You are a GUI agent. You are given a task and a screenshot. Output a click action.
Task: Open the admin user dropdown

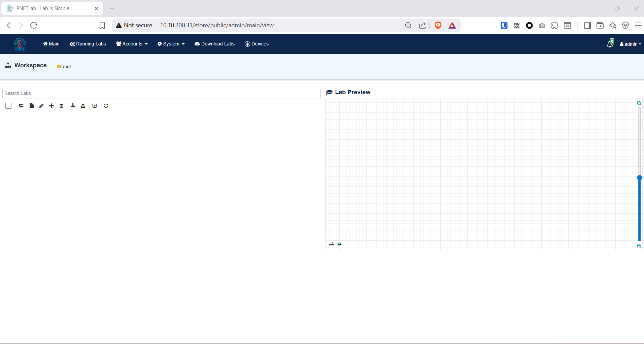tap(631, 44)
